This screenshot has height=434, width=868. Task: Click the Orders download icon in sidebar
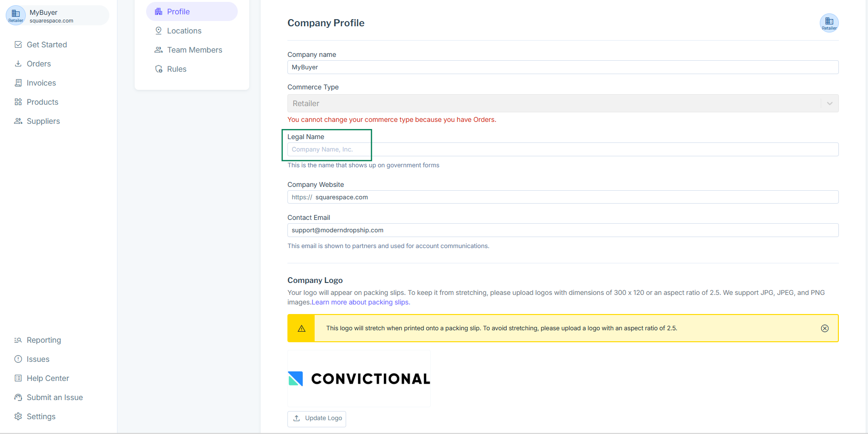tap(18, 64)
